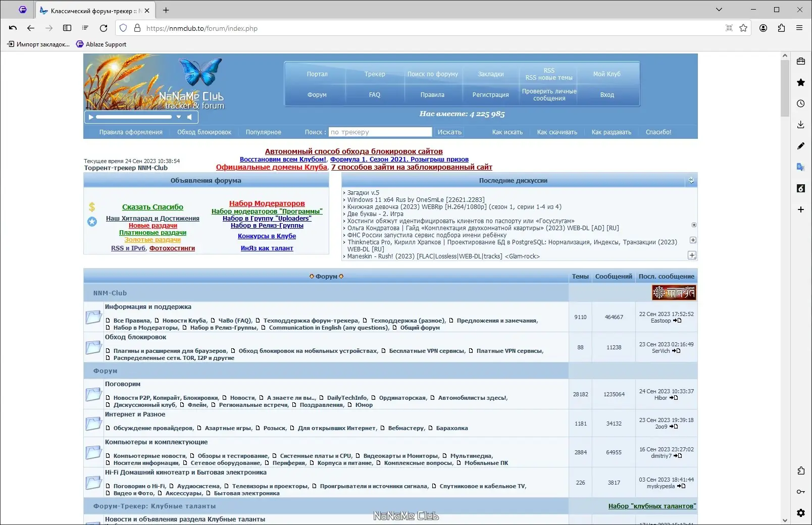The height and width of the screenshot is (525, 812).
Task: Click the Искать search button
Action: (449, 132)
